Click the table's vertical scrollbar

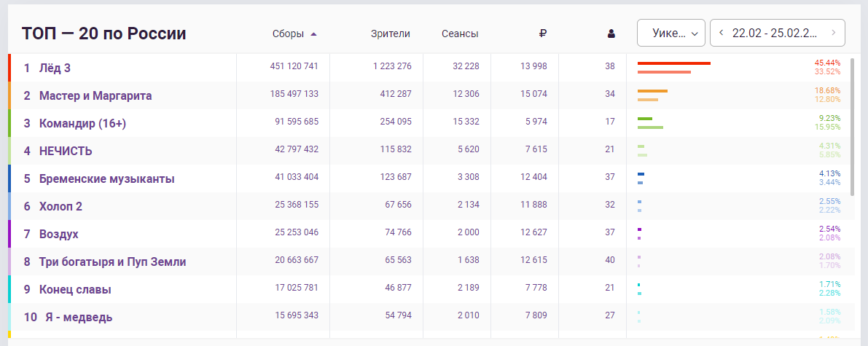point(851,109)
